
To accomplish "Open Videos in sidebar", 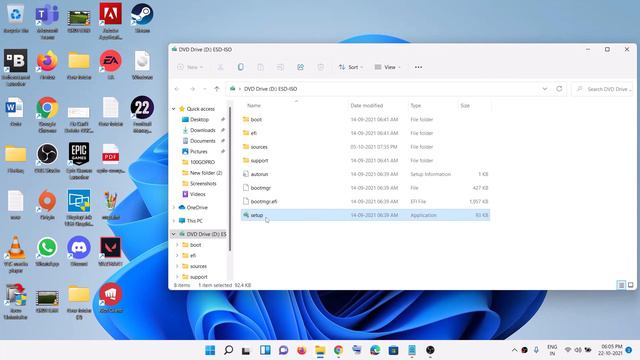I will [x=198, y=194].
